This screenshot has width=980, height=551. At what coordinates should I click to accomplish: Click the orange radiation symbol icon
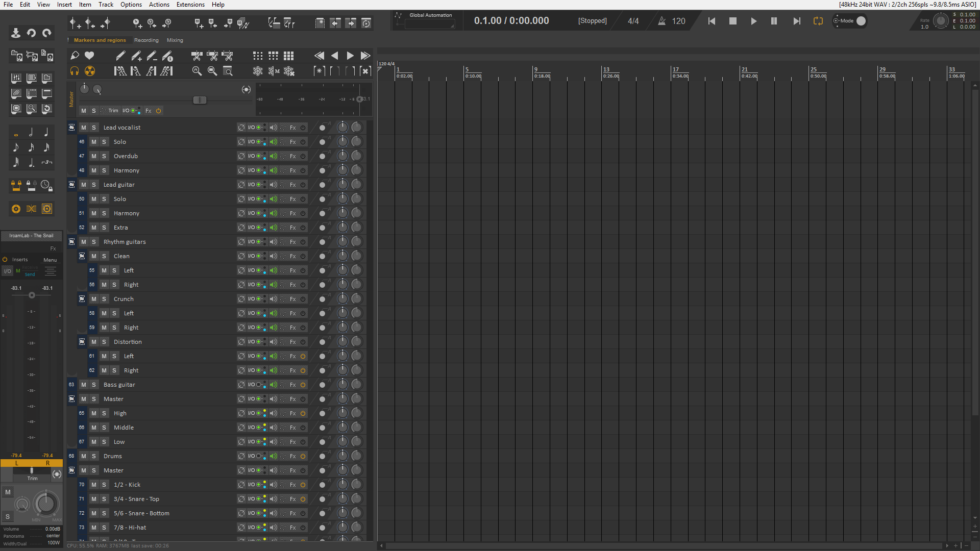[90, 71]
